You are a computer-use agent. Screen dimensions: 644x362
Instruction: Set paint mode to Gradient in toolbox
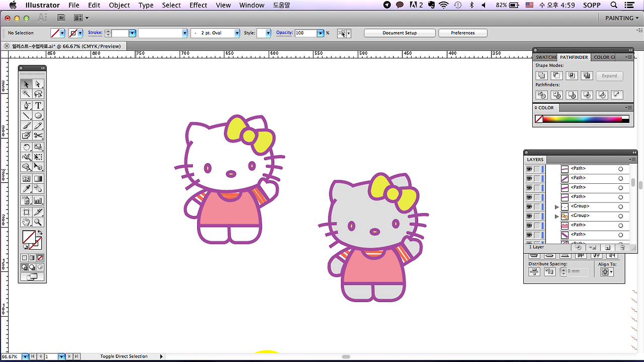tap(32, 258)
